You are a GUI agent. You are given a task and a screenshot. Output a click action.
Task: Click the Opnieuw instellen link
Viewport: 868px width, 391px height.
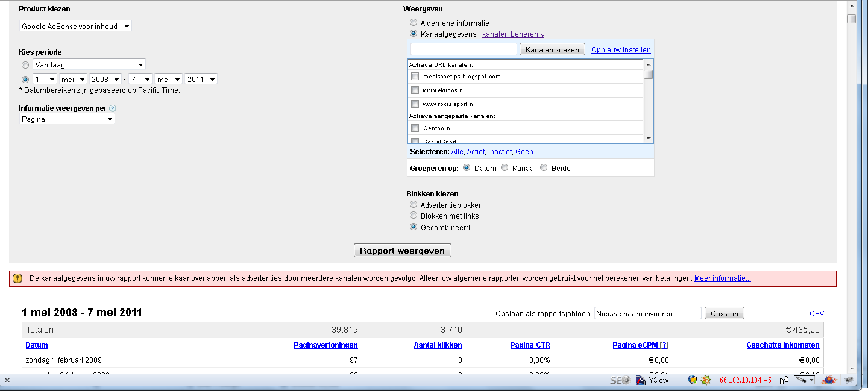pos(621,49)
